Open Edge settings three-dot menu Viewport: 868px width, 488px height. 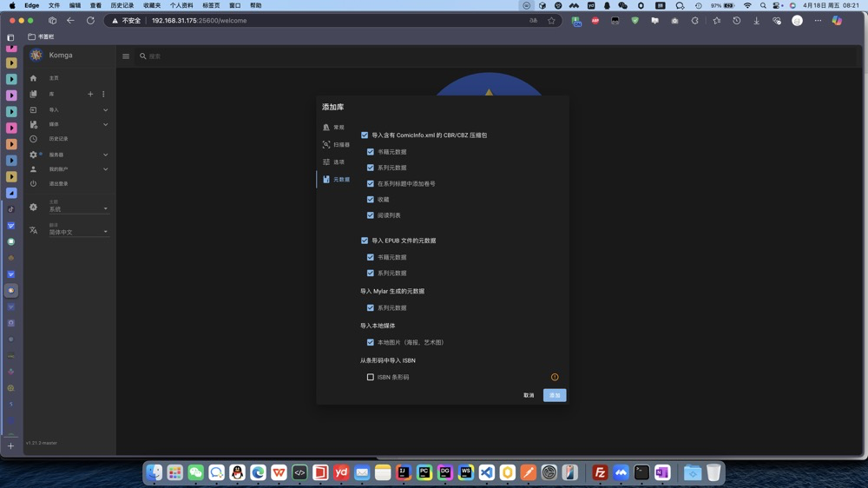click(x=818, y=21)
